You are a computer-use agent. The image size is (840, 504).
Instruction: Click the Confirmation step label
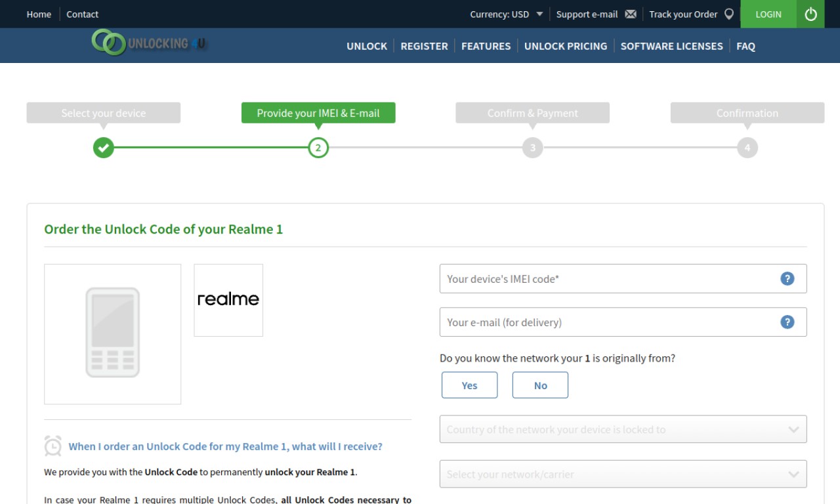tap(747, 113)
